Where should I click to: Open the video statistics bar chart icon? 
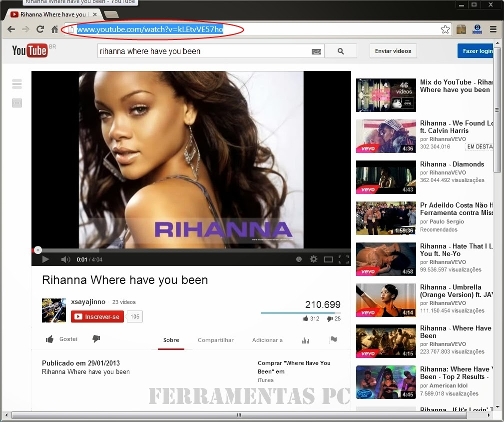click(x=306, y=340)
